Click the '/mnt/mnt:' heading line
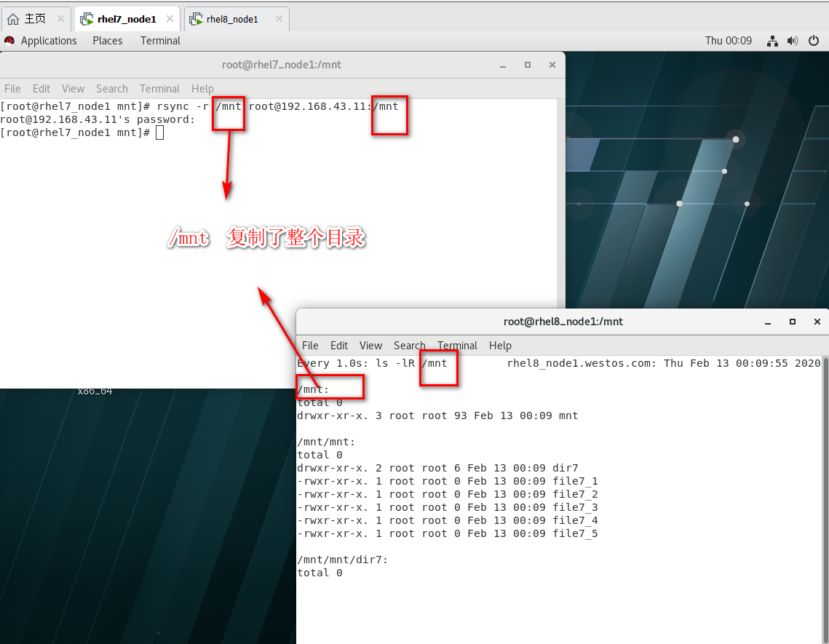 [325, 442]
